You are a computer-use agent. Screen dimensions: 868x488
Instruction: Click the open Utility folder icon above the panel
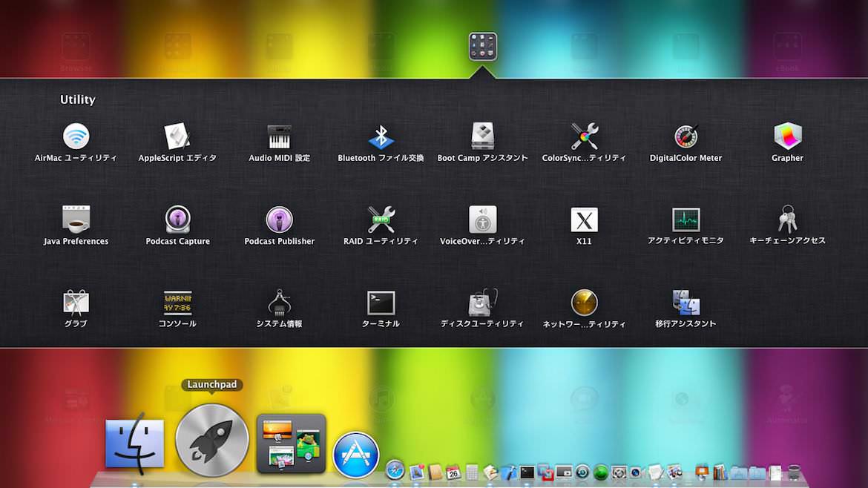pyautogui.click(x=483, y=46)
